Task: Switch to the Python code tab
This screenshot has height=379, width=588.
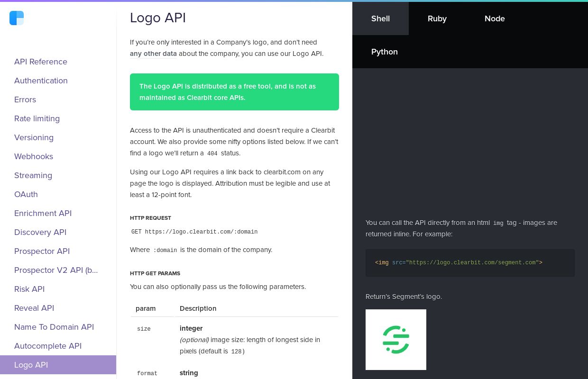Action: 385,52
